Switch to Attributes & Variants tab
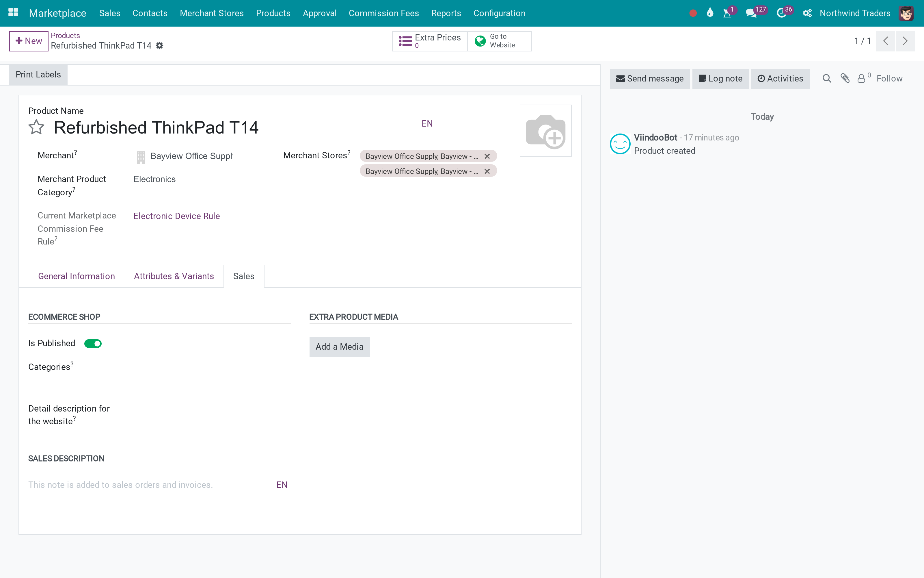924x578 pixels. click(x=174, y=276)
